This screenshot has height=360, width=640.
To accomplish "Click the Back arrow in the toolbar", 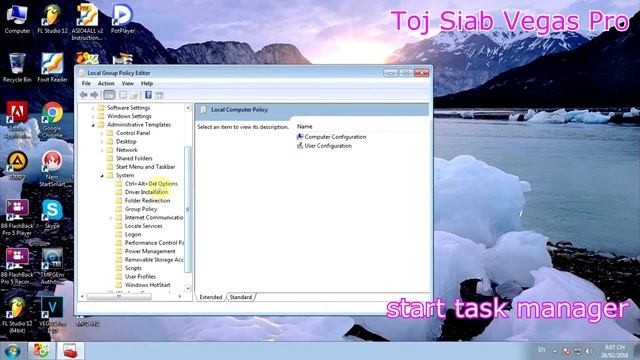I will [84, 95].
